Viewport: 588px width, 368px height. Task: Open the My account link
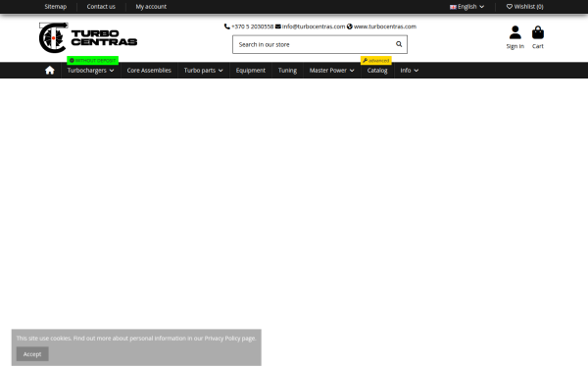click(x=151, y=7)
